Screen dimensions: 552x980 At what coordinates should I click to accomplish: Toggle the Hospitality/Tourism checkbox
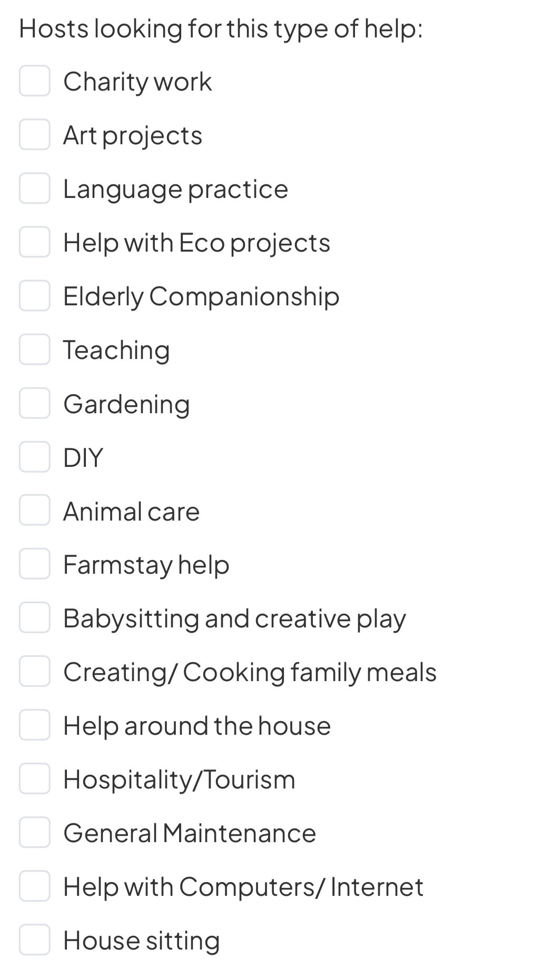(x=35, y=779)
